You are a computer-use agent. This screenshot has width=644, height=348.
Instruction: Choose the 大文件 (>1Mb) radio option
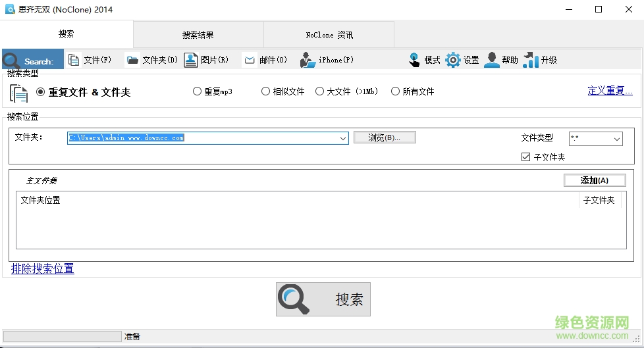319,91
